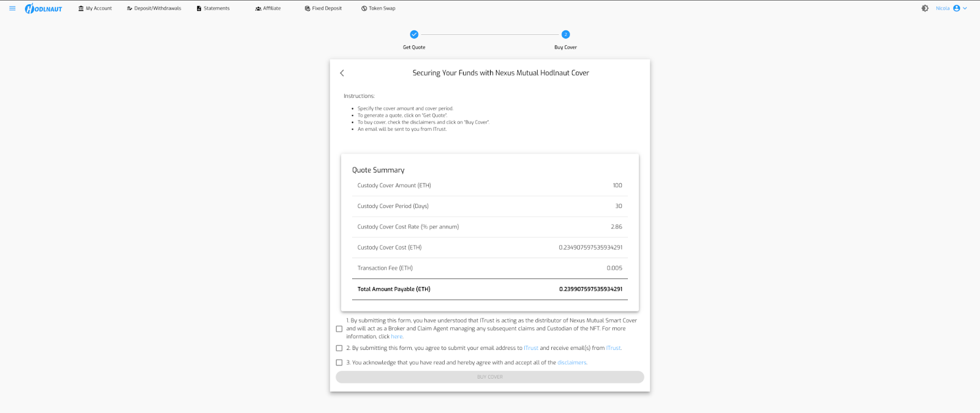Screen dimensions: 980x413
Task: Open the Affiliate section
Action: (x=268, y=9)
